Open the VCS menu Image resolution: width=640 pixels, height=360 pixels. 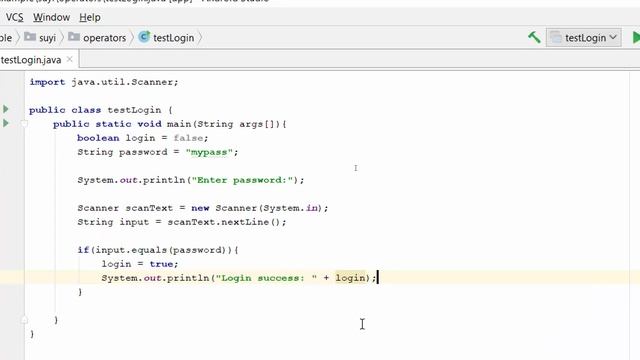click(x=14, y=18)
